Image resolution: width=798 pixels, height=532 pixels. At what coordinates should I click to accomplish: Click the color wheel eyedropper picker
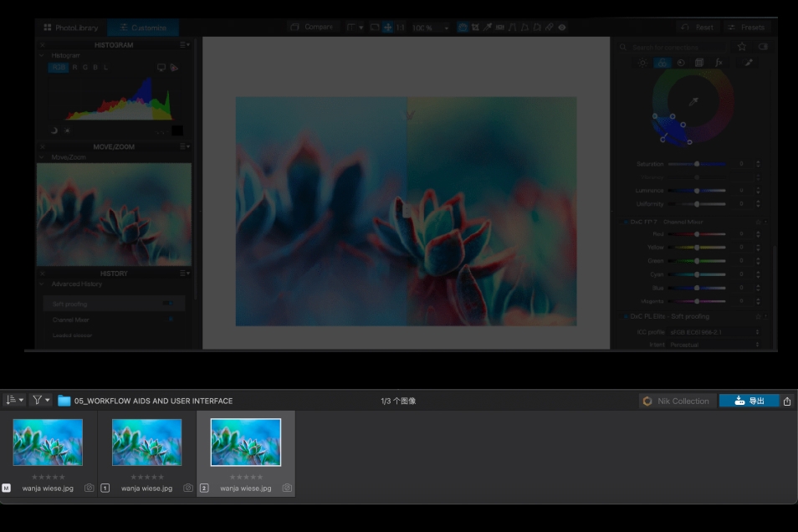(693, 102)
